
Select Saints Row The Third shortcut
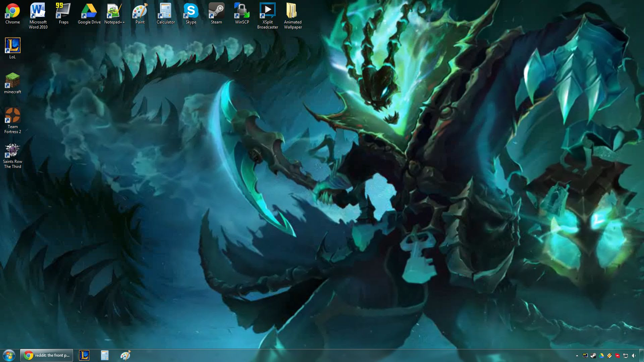12,156
